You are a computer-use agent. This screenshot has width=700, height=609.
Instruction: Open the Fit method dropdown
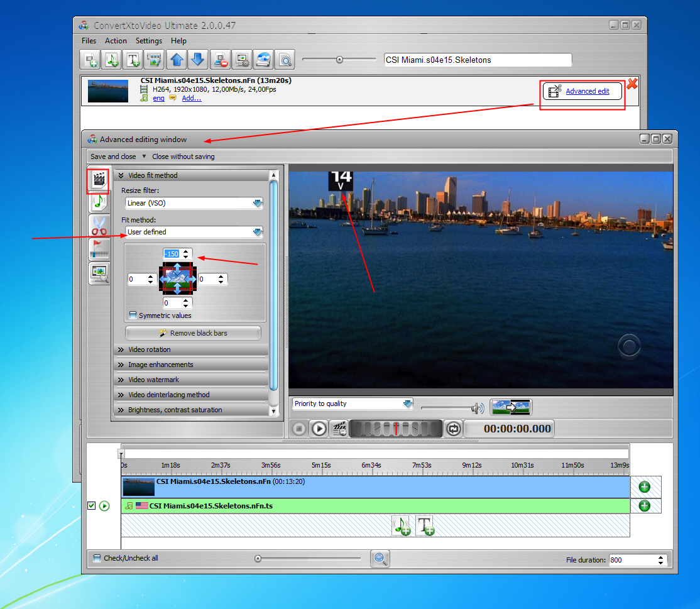[258, 232]
